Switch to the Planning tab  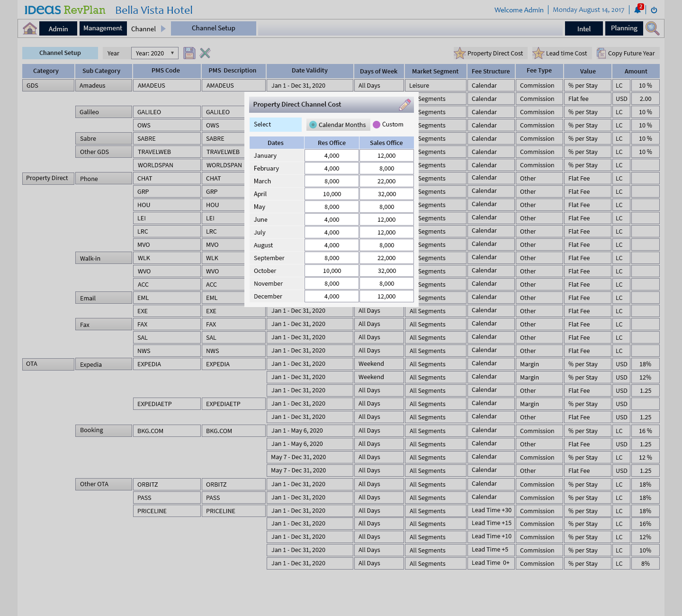pos(624,28)
